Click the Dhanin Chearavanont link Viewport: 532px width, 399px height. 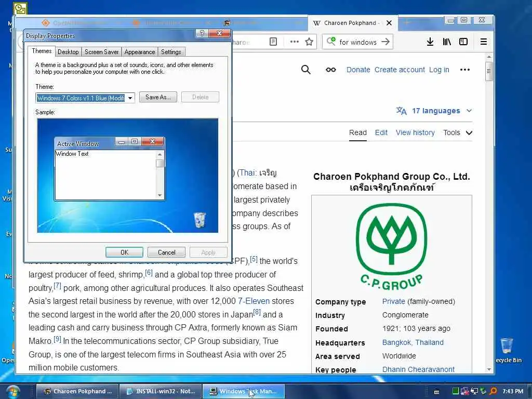tap(418, 369)
